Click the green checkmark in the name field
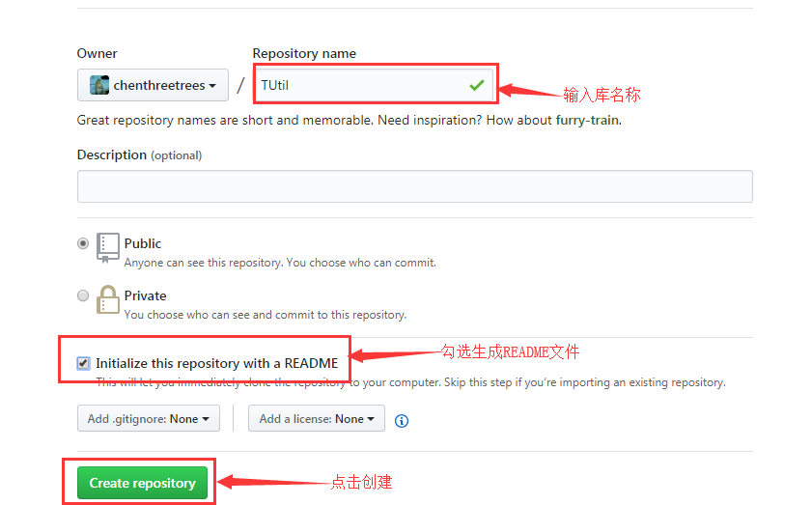This screenshot has height=505, width=812. pyautogui.click(x=476, y=85)
